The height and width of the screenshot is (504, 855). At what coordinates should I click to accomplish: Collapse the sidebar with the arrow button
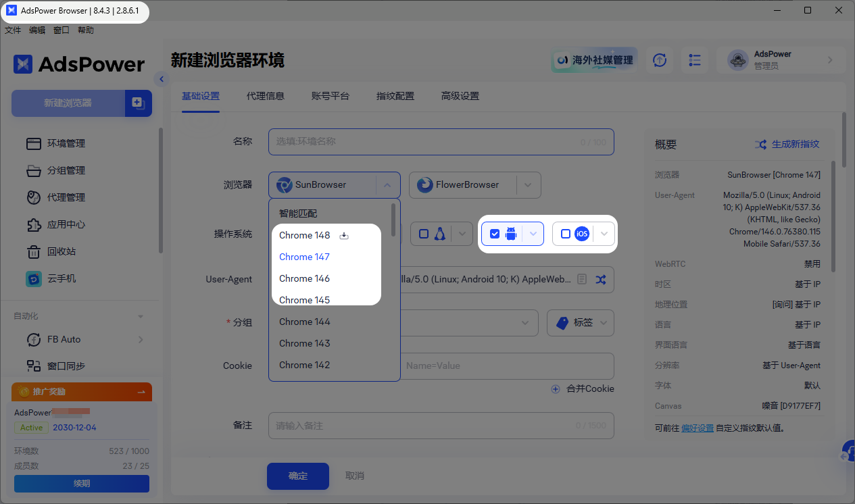pyautogui.click(x=161, y=79)
